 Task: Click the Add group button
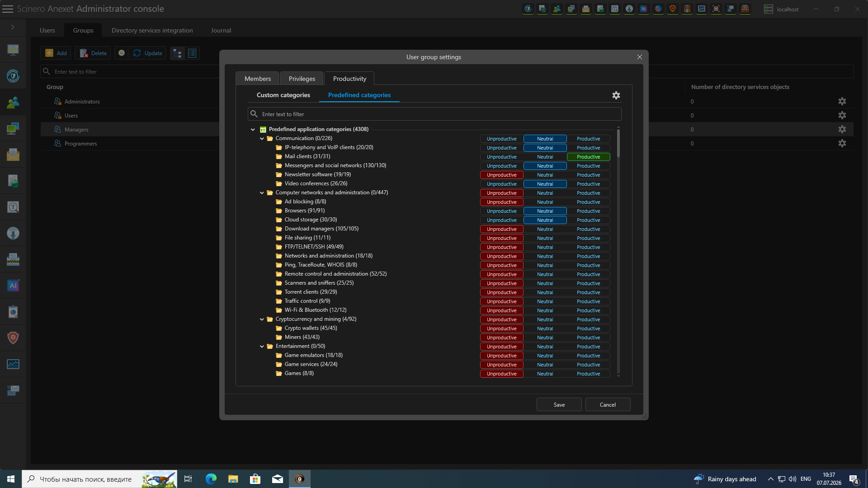(x=56, y=53)
